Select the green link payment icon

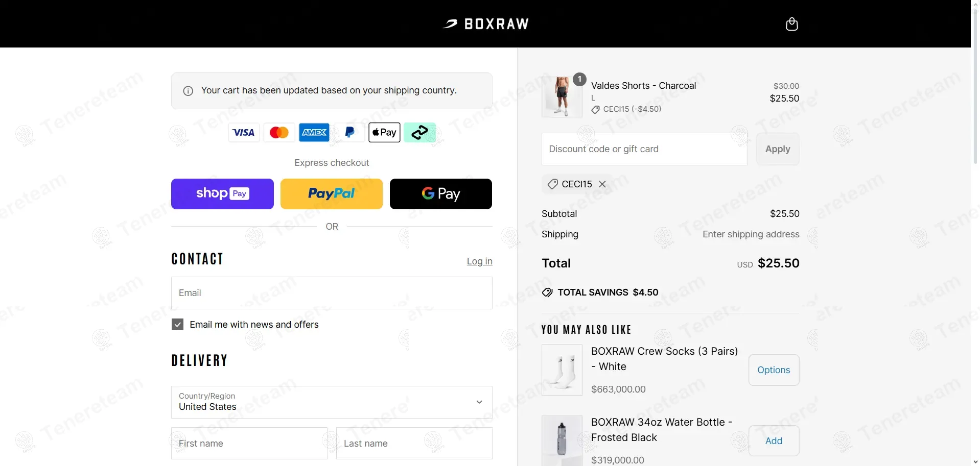pos(419,132)
